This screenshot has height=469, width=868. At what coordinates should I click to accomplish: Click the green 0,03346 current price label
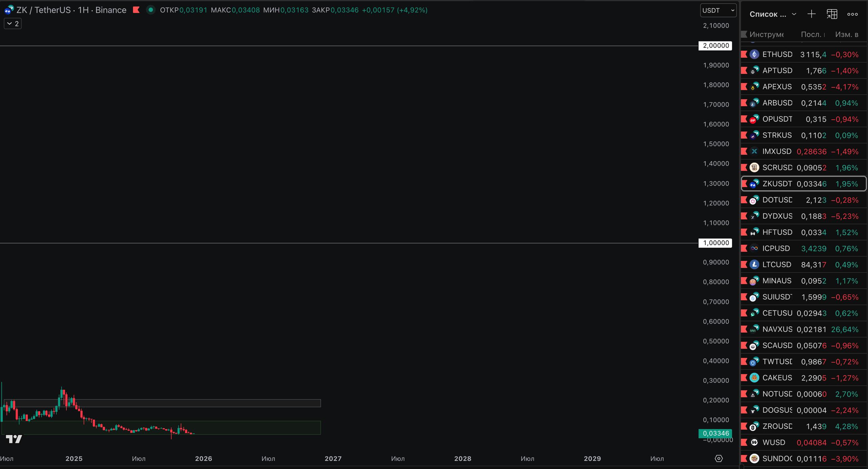coord(715,433)
